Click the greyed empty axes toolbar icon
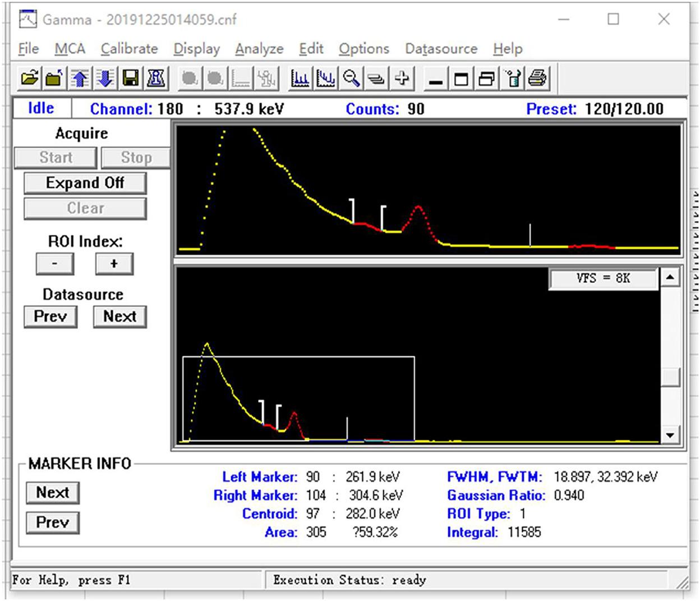The width and height of the screenshot is (700, 601). pos(241,78)
